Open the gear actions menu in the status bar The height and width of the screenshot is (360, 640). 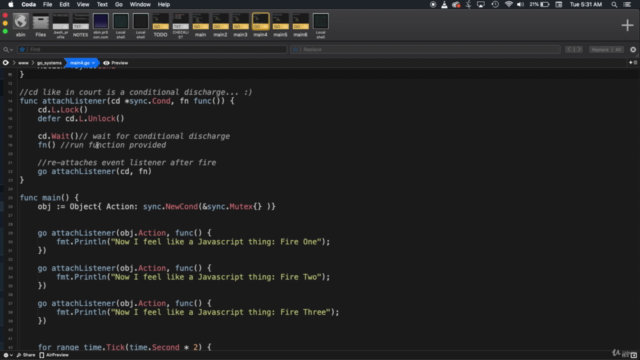click(7, 355)
